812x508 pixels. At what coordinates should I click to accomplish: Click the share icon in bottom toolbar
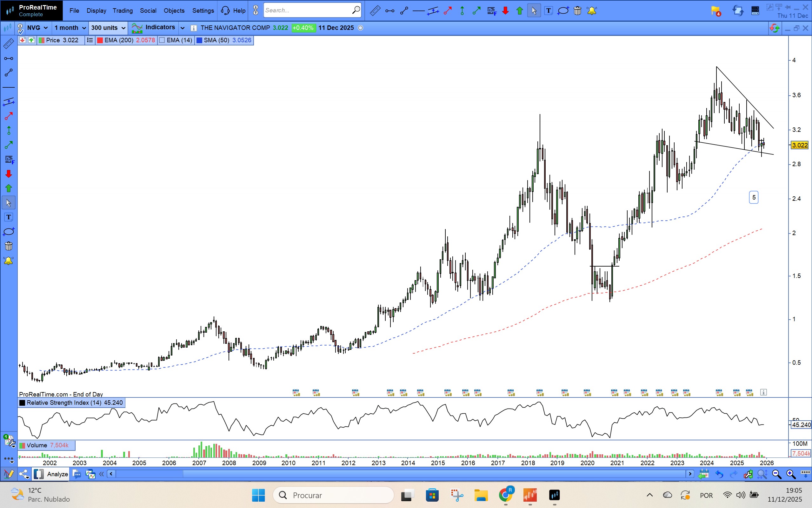click(24, 474)
